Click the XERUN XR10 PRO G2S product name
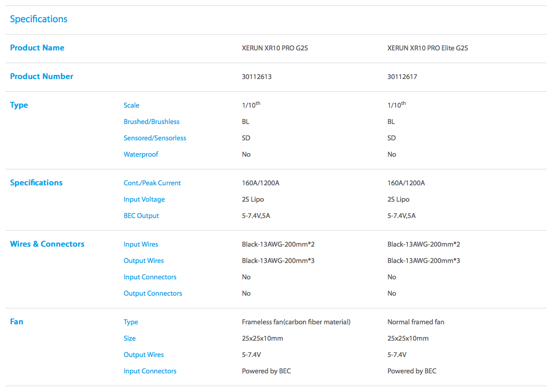The height and width of the screenshot is (392, 553). pyautogui.click(x=275, y=48)
